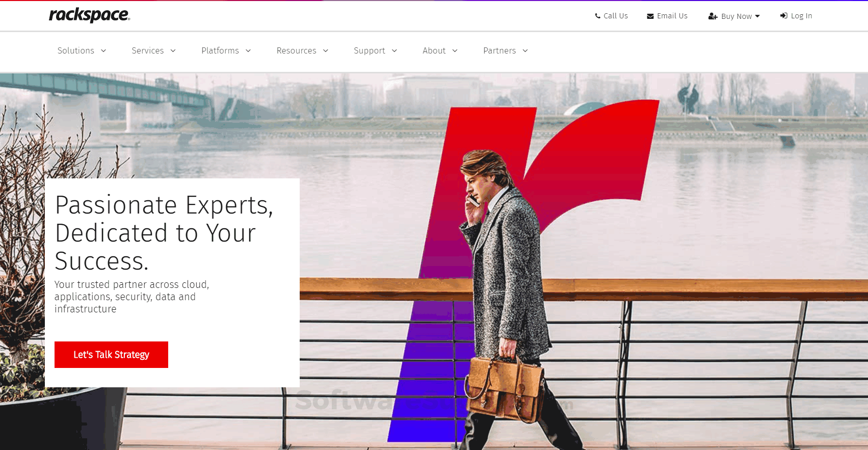The image size is (868, 450).
Task: Expand the chevron next to Solutions
Action: 103,50
